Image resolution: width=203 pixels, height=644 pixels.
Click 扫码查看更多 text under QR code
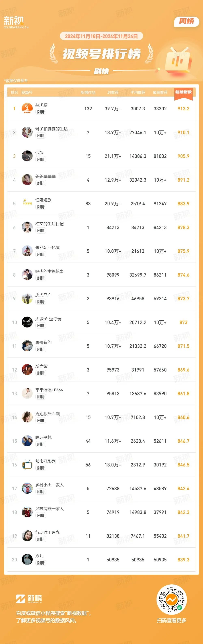(x=172, y=620)
